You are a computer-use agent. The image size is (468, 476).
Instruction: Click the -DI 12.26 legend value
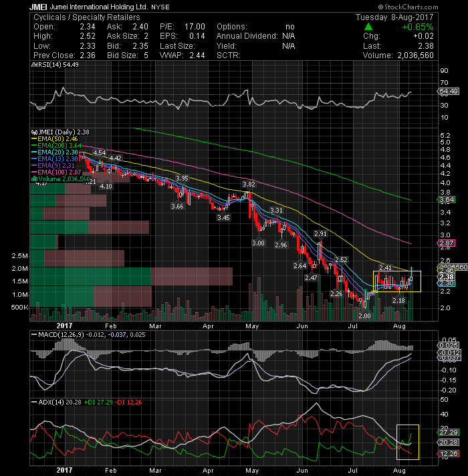tap(128, 402)
